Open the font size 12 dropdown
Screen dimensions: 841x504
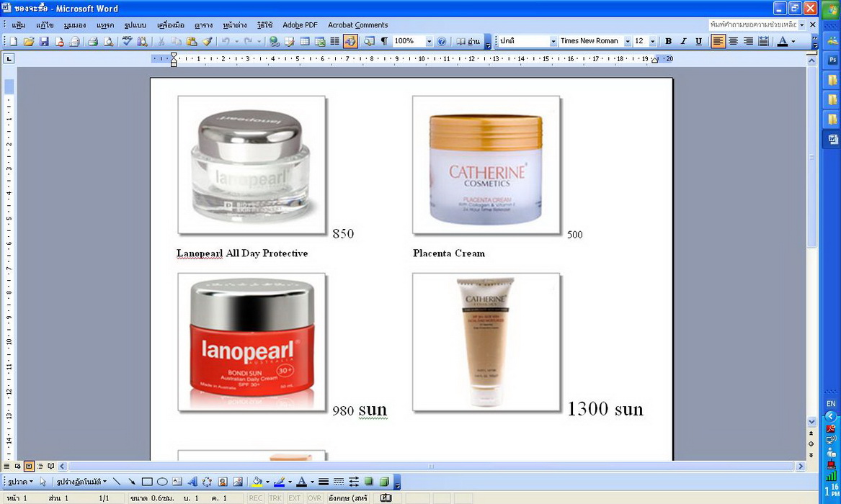(x=652, y=41)
